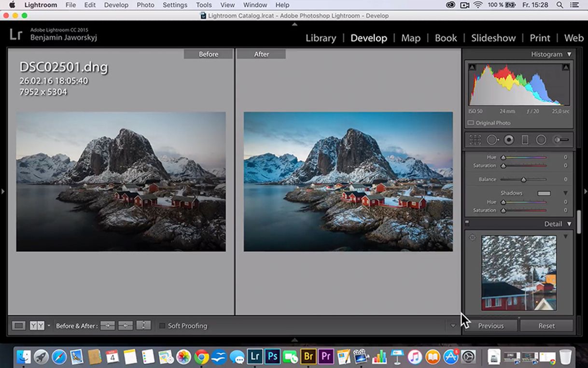Toggle the Original Photo checkbox

[x=471, y=123]
